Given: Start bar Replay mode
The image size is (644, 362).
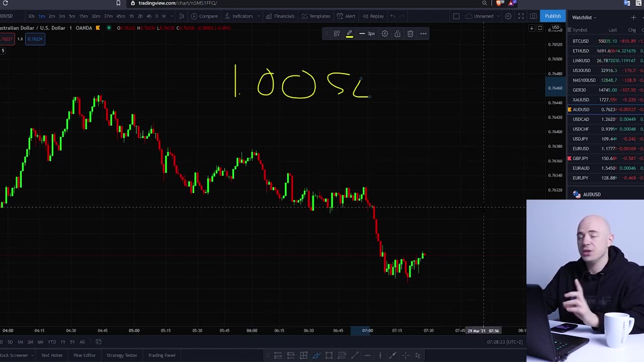Looking at the screenshot, I should pos(373,16).
